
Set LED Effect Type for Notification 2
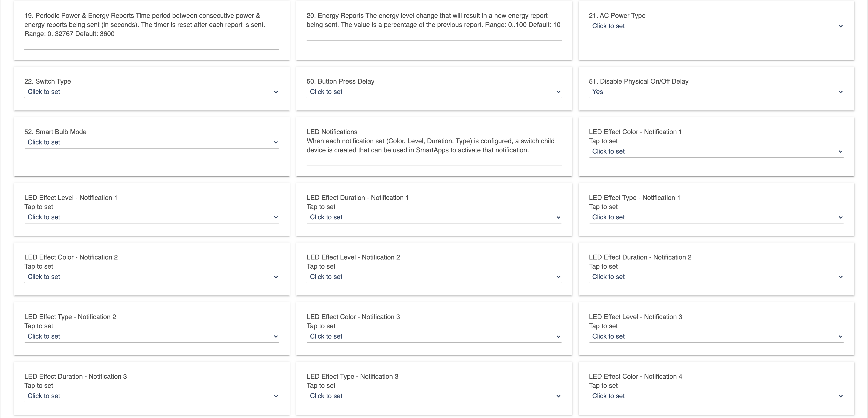[x=152, y=336]
